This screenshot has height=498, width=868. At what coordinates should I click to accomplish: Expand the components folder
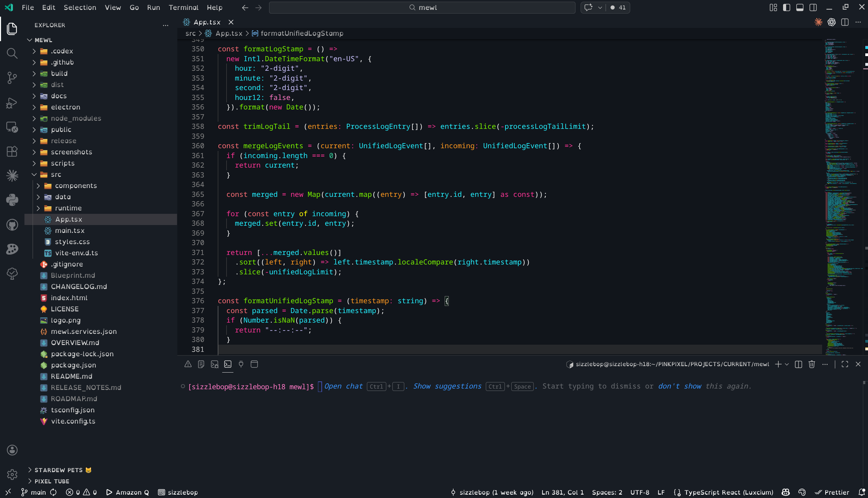(x=75, y=186)
